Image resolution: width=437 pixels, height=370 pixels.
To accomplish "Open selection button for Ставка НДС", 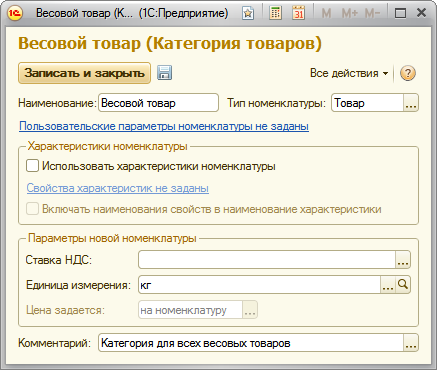I will 403,260.
